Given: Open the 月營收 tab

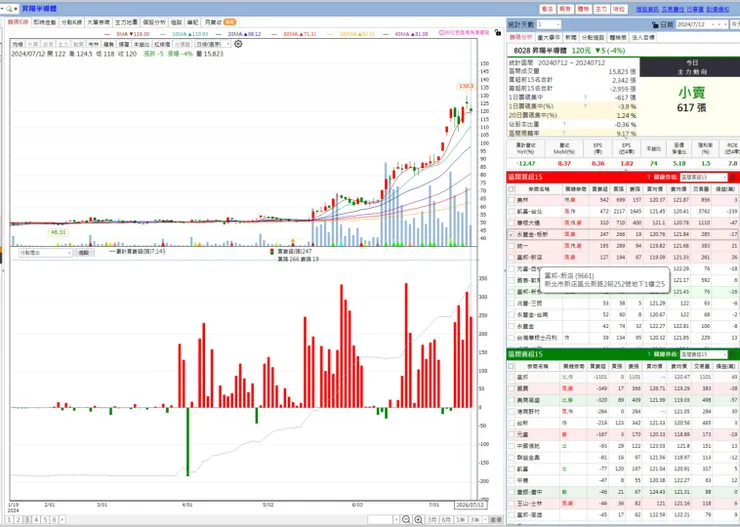Looking at the screenshot, I should pos(220,22).
